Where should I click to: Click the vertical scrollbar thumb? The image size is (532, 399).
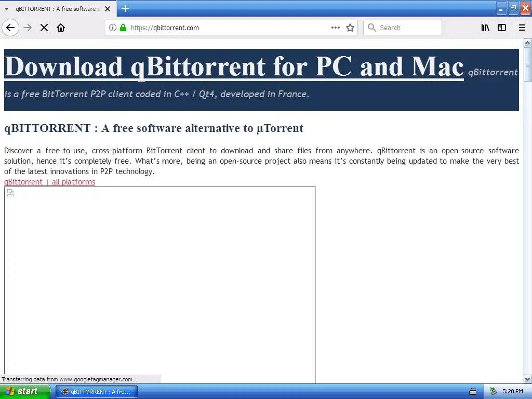coord(528,64)
